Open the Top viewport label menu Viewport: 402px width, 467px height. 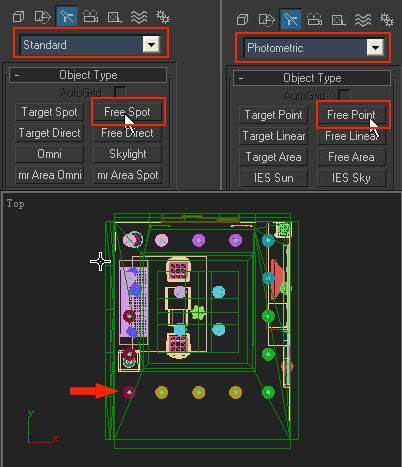coord(15,204)
